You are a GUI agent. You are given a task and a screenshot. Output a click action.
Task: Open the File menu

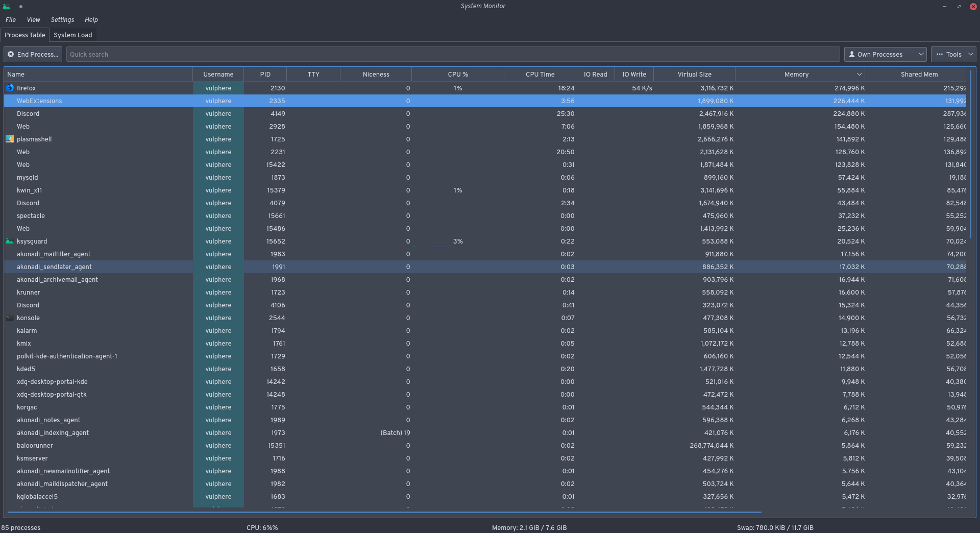[11, 19]
